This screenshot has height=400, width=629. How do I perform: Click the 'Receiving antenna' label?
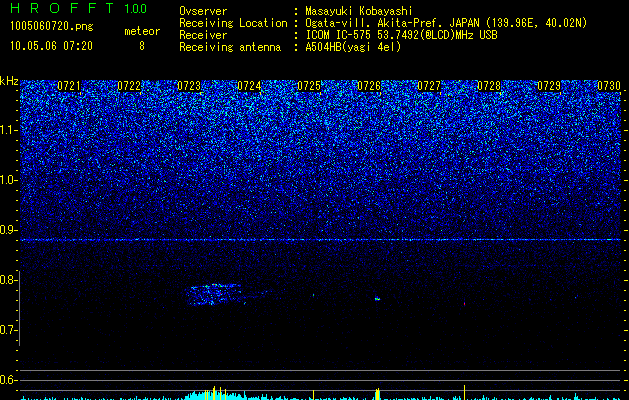230,47
